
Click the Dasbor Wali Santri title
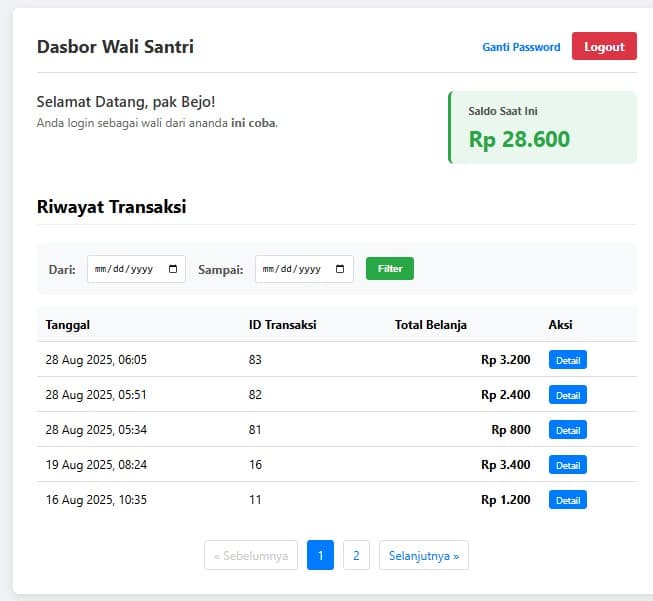pos(115,47)
